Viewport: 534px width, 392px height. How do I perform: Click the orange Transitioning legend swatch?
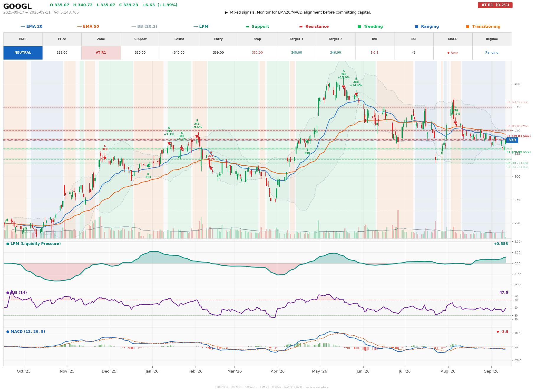[468, 27]
